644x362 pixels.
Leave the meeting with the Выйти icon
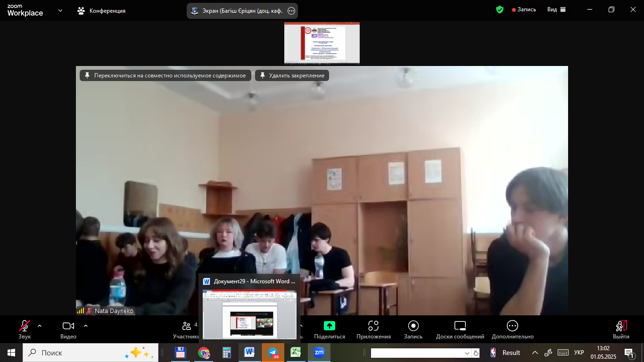click(x=621, y=326)
